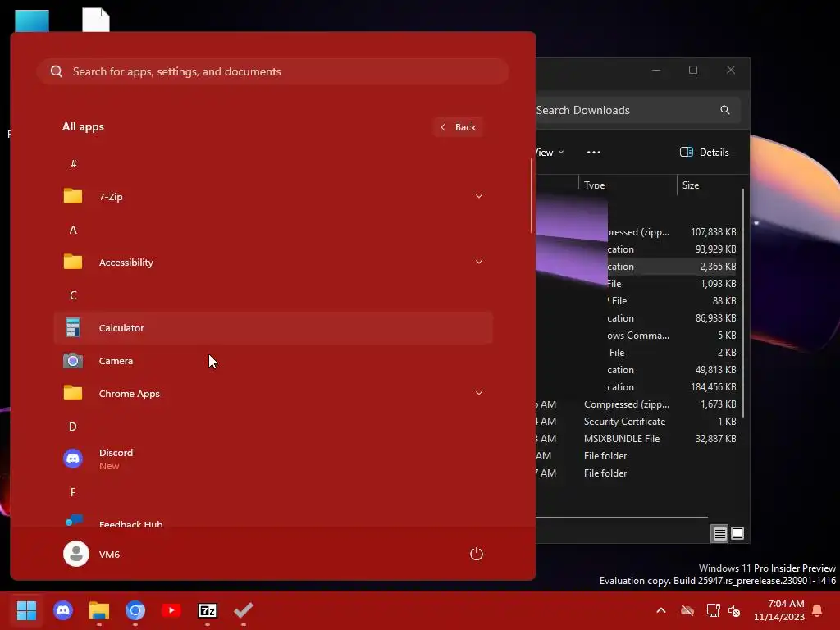The height and width of the screenshot is (630, 840).
Task: Show hidden tray icons chevron
Action: (661, 610)
